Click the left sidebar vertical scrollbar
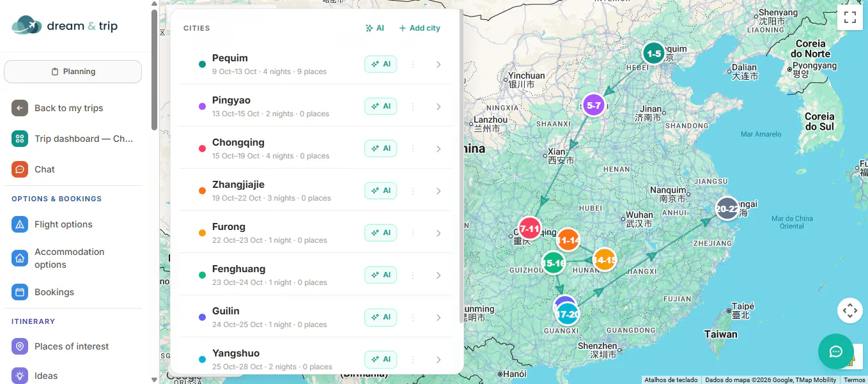The height and width of the screenshot is (384, 868). 154,70
